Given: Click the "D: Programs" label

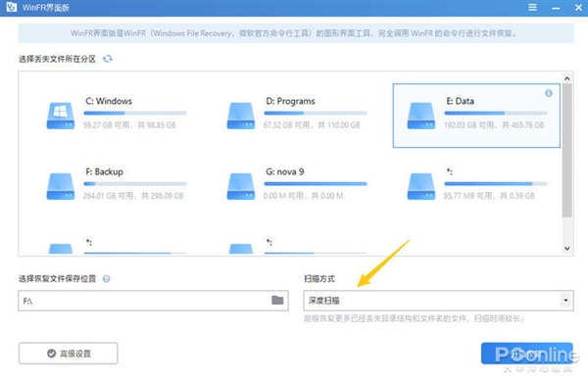Looking at the screenshot, I should tap(290, 101).
